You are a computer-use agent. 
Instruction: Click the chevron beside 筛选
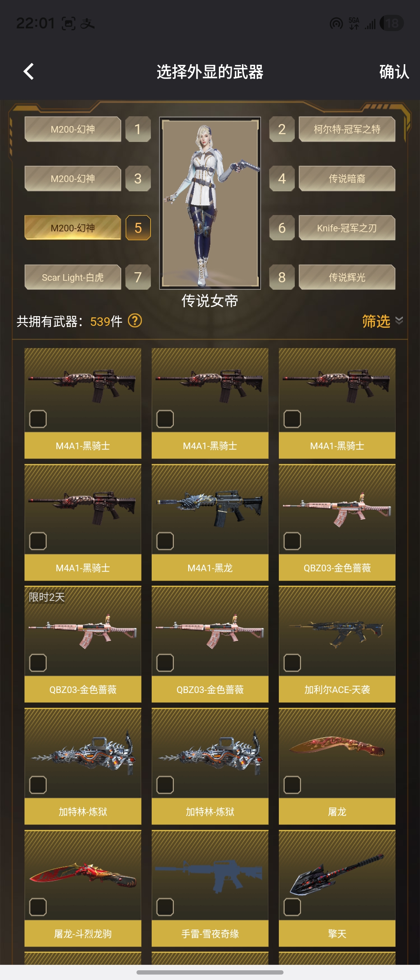(399, 320)
